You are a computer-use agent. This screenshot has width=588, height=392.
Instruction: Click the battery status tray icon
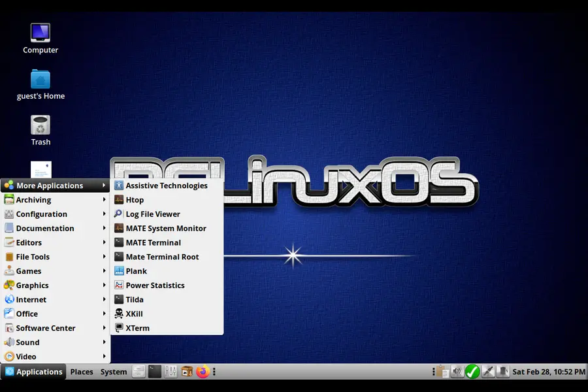coord(502,371)
